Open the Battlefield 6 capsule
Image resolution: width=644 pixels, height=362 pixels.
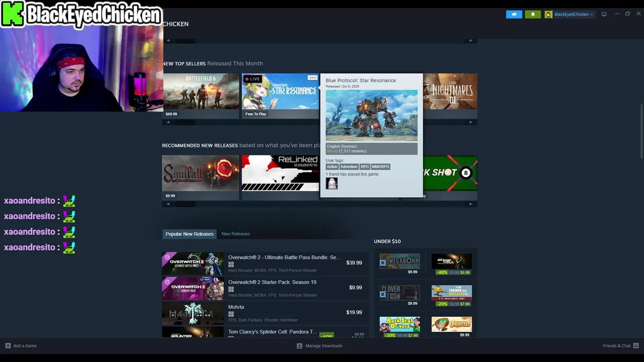click(x=200, y=96)
